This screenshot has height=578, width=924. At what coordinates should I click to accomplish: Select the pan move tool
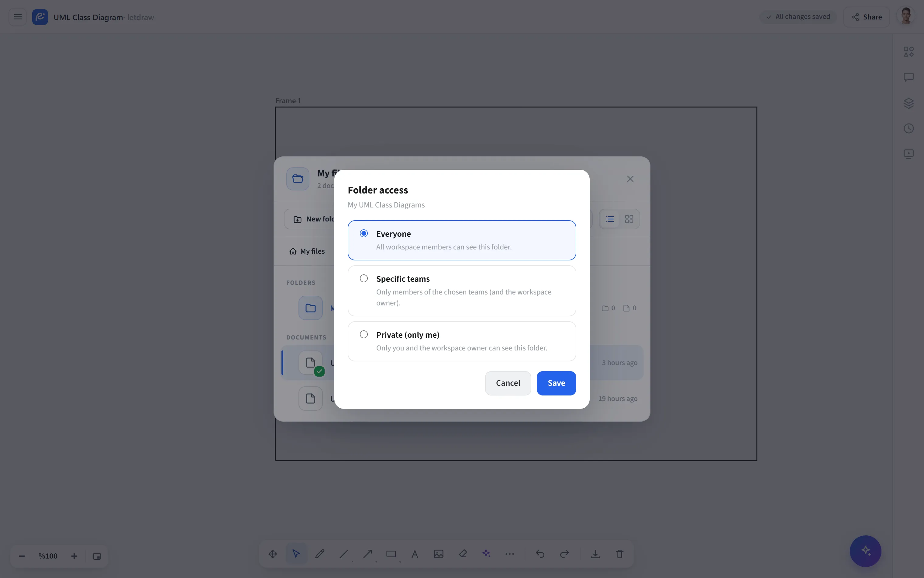coord(273,554)
